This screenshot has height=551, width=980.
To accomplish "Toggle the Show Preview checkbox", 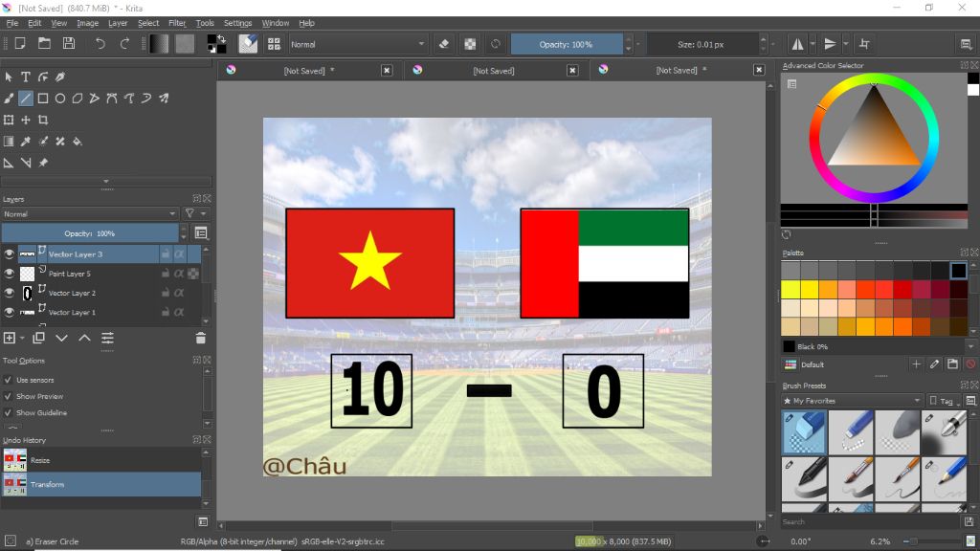I will 8,396.
